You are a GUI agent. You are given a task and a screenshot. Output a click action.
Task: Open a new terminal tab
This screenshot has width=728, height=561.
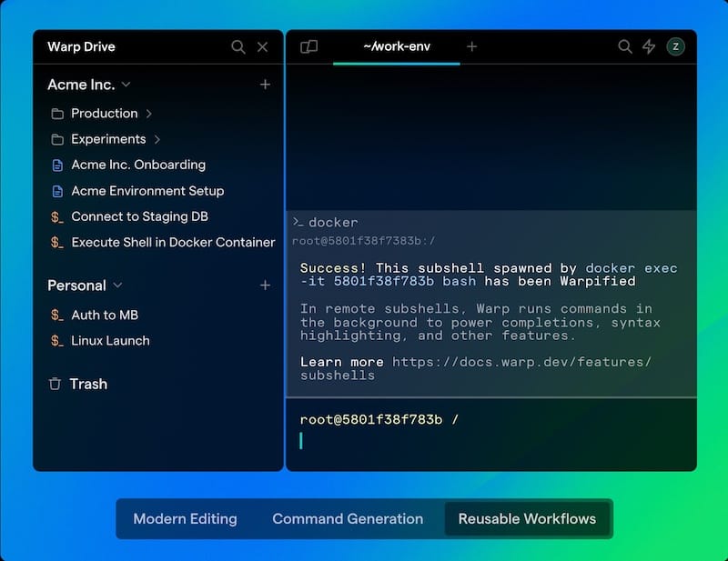point(471,46)
